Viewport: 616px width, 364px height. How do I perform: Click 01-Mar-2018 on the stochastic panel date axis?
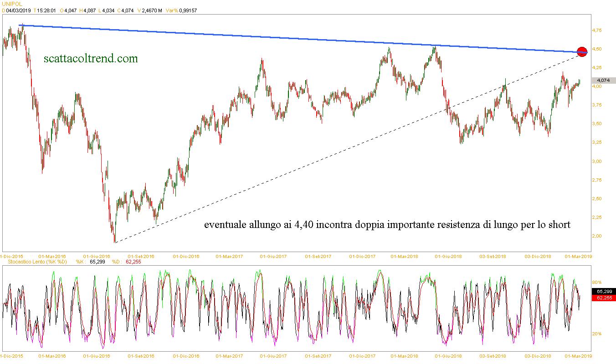(406, 356)
